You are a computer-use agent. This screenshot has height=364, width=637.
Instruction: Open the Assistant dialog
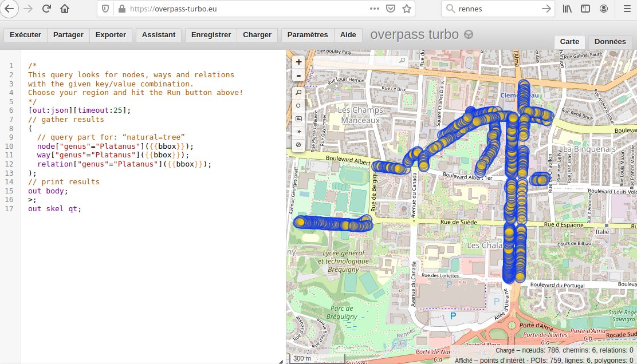click(x=159, y=35)
